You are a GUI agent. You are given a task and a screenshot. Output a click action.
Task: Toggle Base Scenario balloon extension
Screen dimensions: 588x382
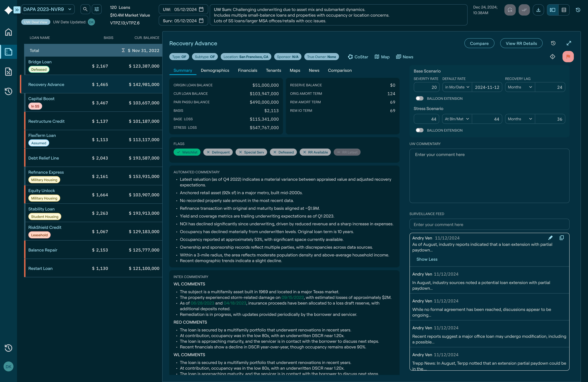click(x=420, y=98)
